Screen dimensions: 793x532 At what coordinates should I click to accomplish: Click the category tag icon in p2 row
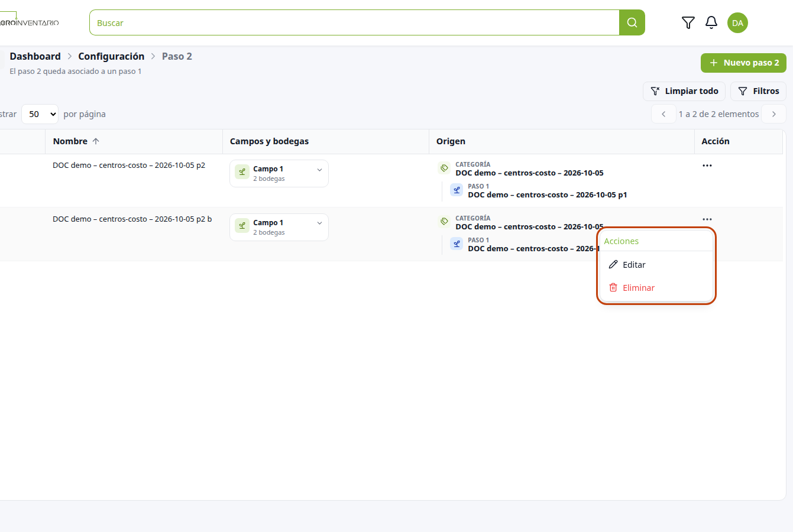click(x=444, y=168)
